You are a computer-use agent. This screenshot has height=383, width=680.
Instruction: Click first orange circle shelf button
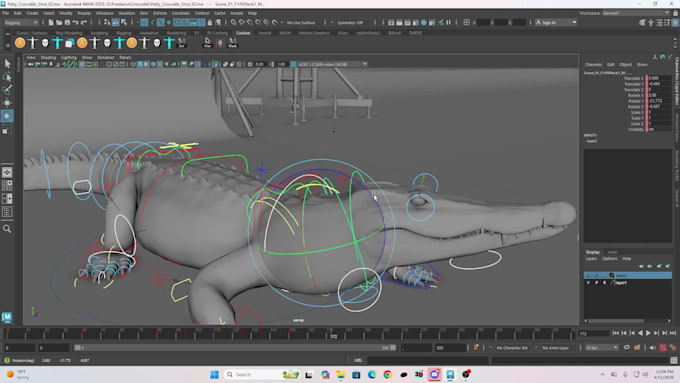(20, 43)
